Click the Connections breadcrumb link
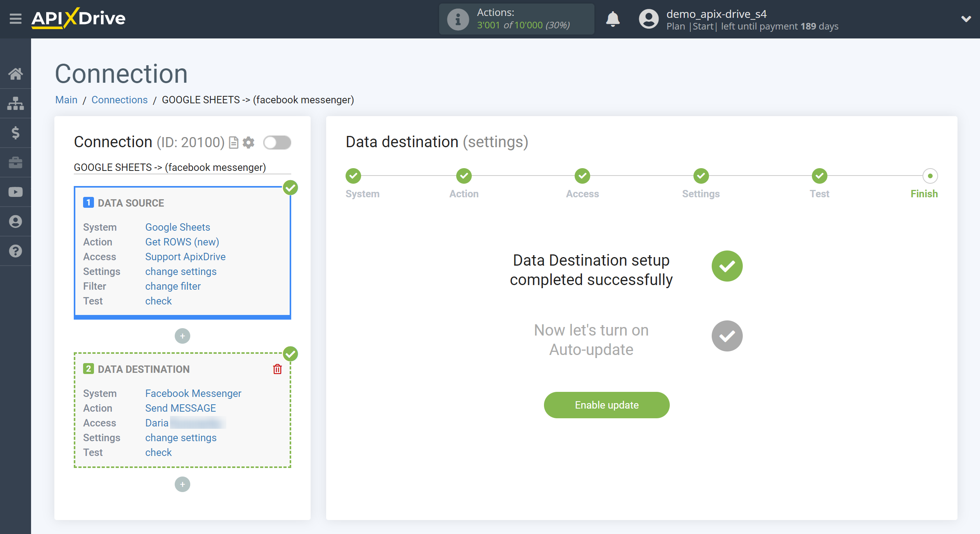The width and height of the screenshot is (980, 534). coord(120,100)
